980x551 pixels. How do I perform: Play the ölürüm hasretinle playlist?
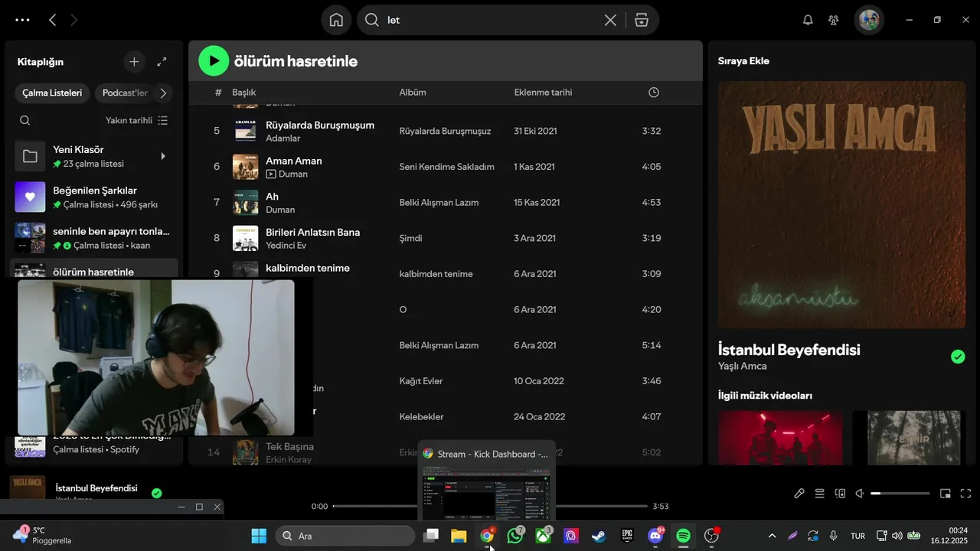pos(214,61)
